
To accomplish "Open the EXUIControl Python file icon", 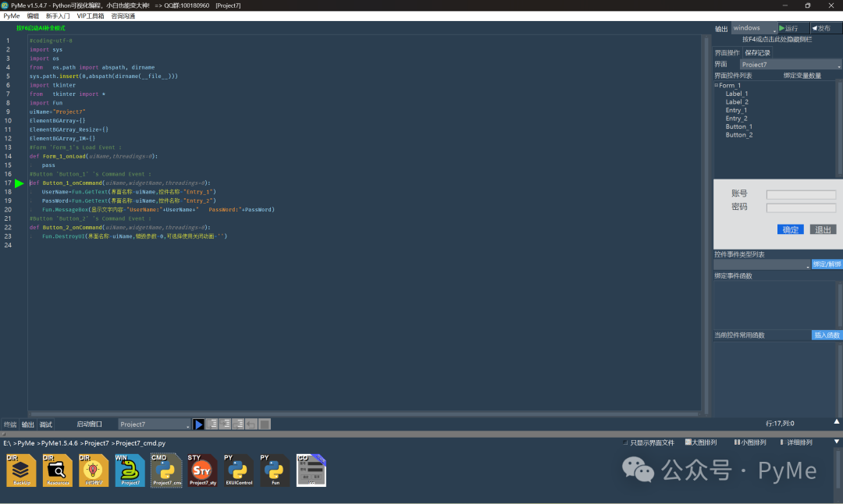I will point(238,470).
